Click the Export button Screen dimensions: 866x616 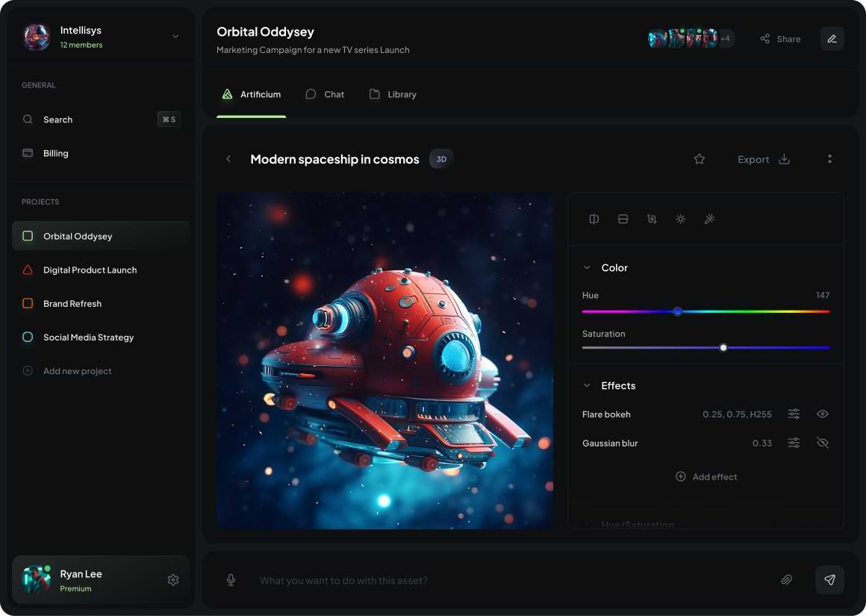(x=753, y=159)
